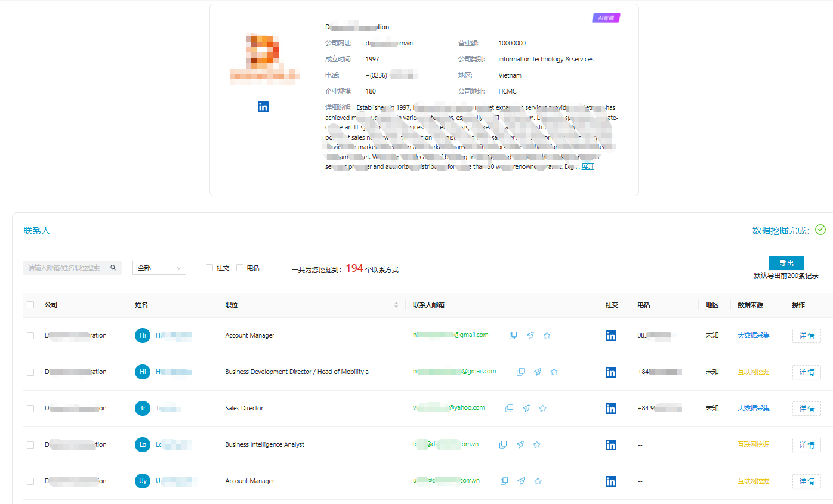Send email to the Business Development Director
The width and height of the screenshot is (833, 504).
pyautogui.click(x=538, y=372)
